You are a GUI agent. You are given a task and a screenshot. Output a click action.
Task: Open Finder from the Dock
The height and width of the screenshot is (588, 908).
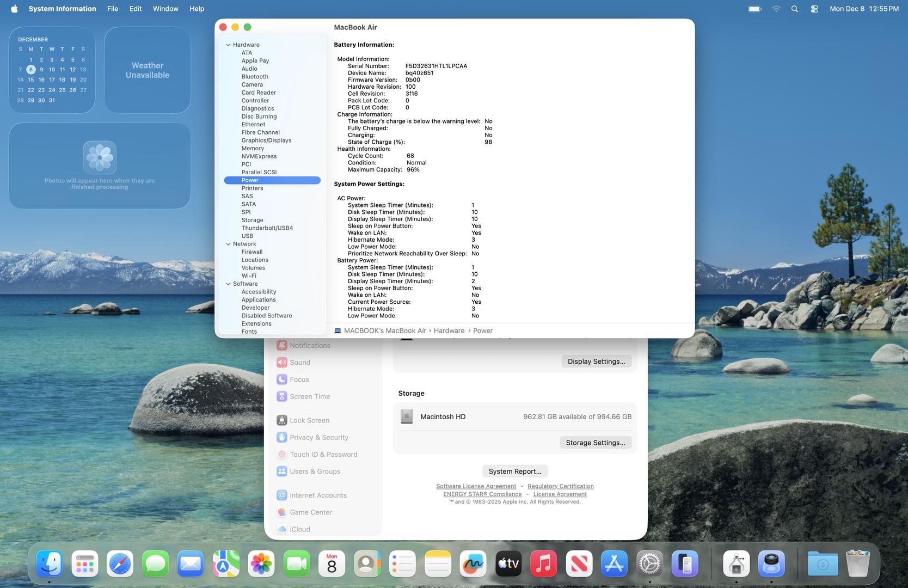click(50, 563)
